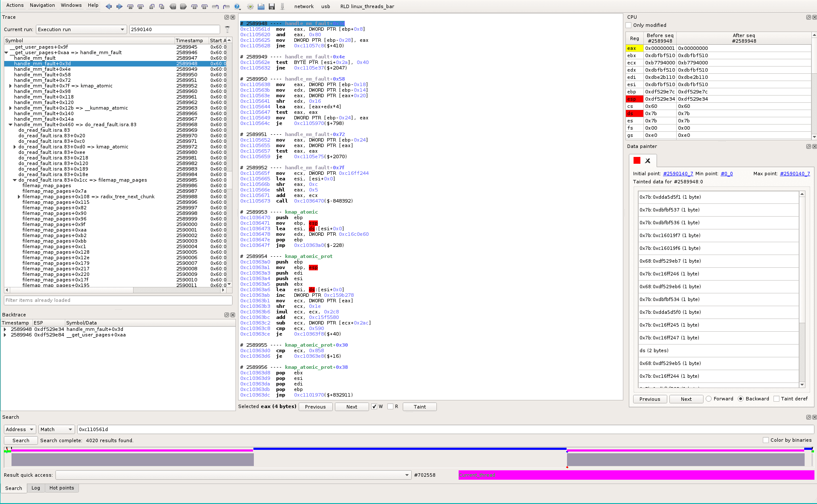Screen dimensions: 817x504
Task: Expand handle_mm_fault+0x7f kmap_atomic entry
Action: tap(10, 86)
